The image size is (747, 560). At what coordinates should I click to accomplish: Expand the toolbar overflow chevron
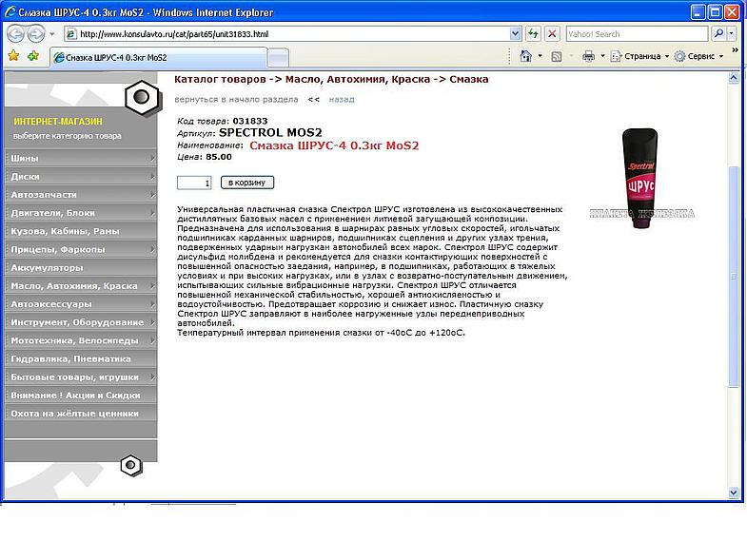pos(735,50)
